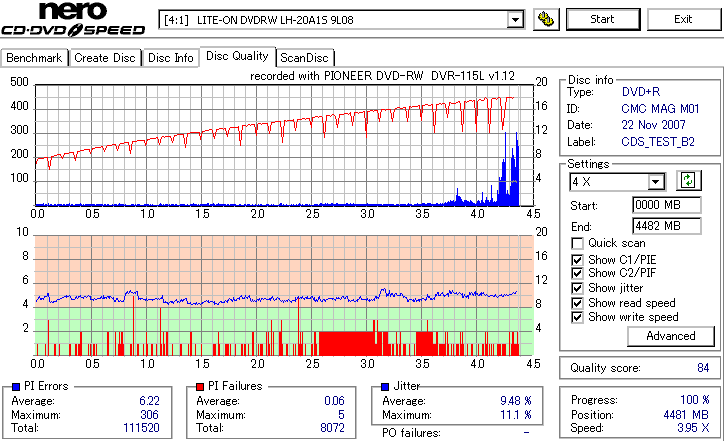Screen dimensions: 724x441
Task: Click PI Failures total 8072
Action: (332, 428)
